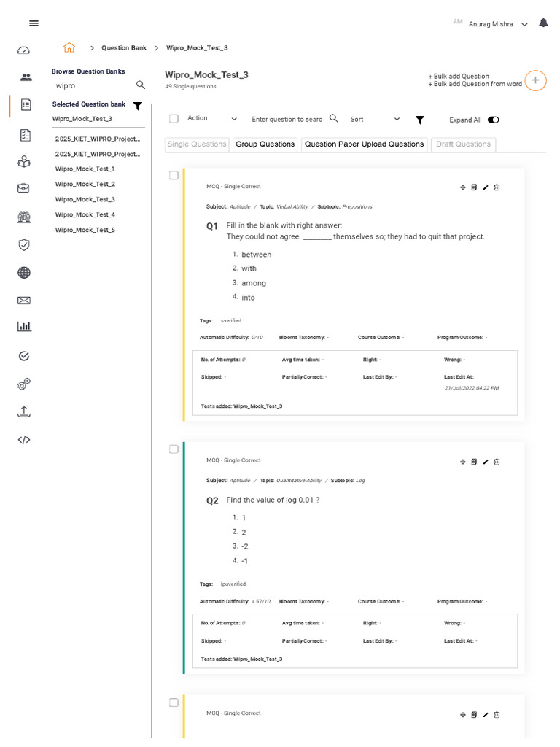Click Bulk add Question link
The height and width of the screenshot is (747, 560).
coord(459,76)
